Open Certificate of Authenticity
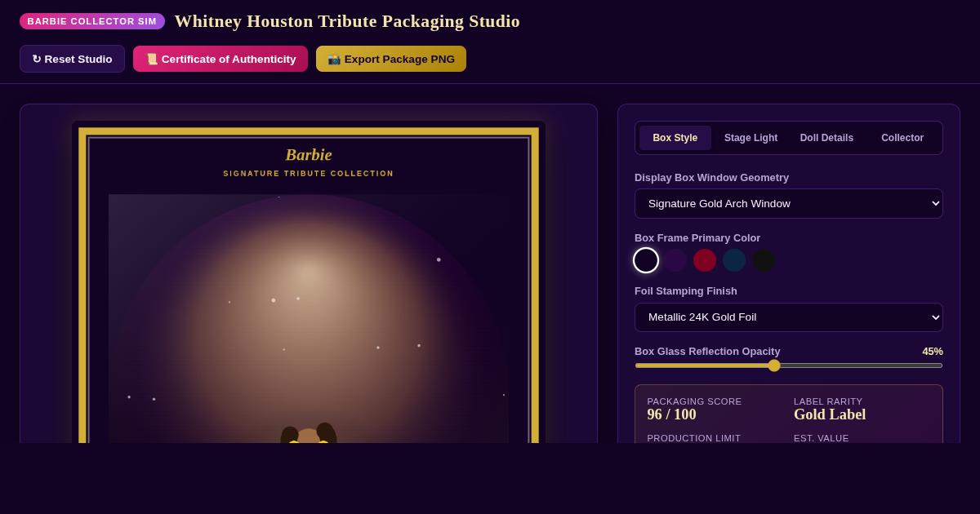980x514 pixels. pyautogui.click(x=220, y=59)
